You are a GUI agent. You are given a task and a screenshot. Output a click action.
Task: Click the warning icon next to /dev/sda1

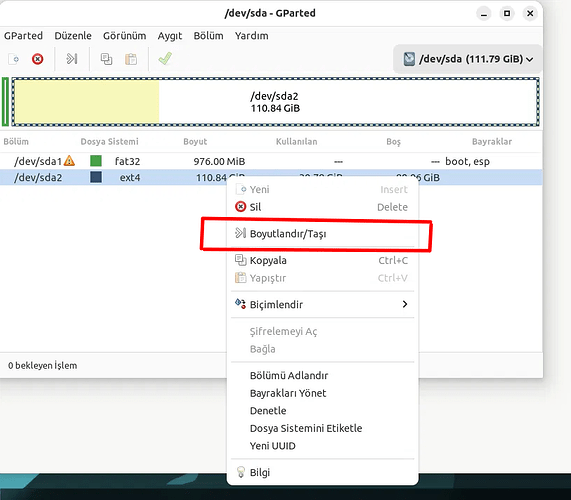click(69, 161)
